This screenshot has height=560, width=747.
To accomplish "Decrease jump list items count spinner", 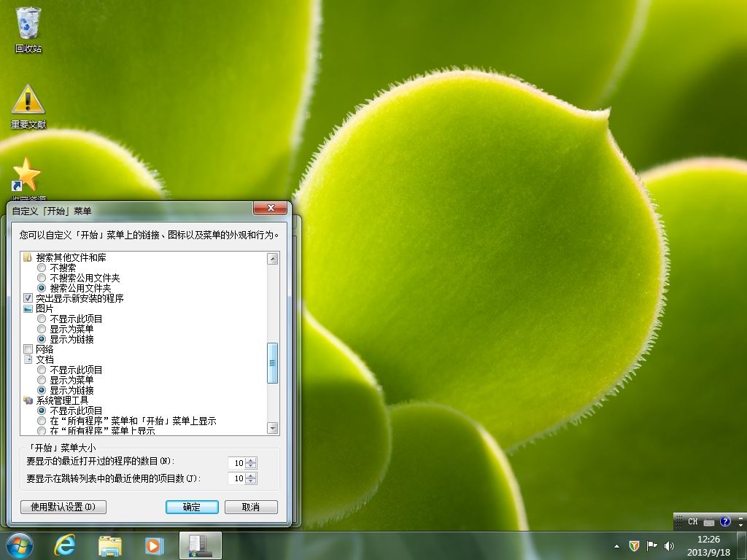I will coord(251,481).
